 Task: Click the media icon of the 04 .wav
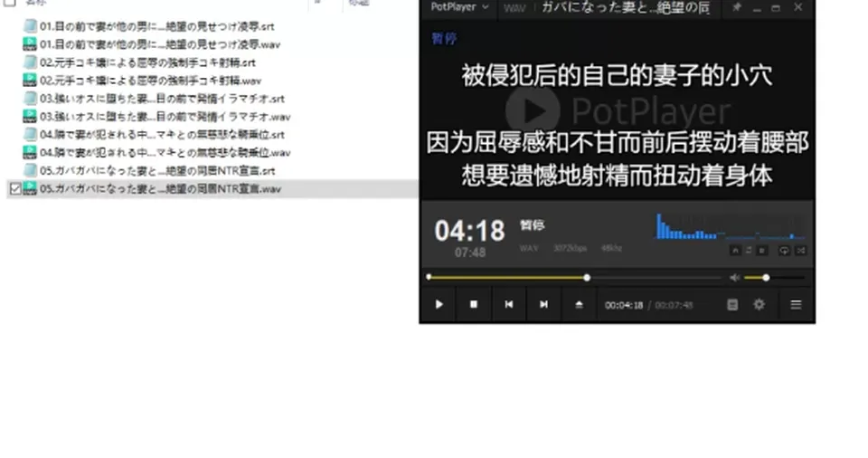pyautogui.click(x=30, y=152)
